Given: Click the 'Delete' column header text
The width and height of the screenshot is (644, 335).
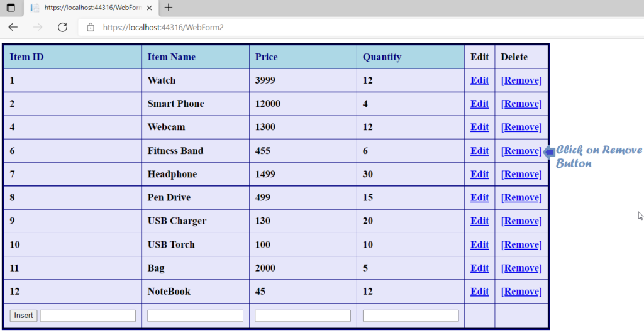Looking at the screenshot, I should pyautogui.click(x=514, y=57).
